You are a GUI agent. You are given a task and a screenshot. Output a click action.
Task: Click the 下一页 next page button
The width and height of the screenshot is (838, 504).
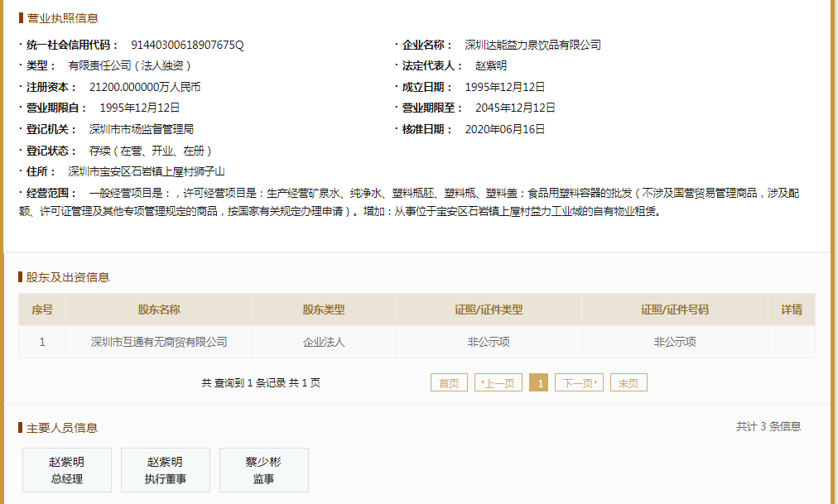coord(580,383)
